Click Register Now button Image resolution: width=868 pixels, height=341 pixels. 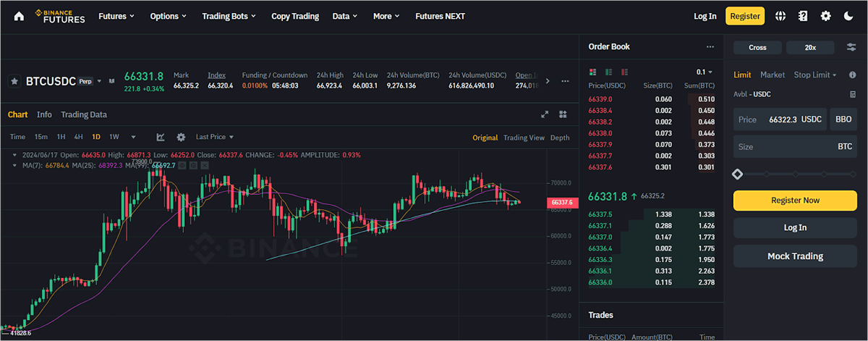point(796,201)
